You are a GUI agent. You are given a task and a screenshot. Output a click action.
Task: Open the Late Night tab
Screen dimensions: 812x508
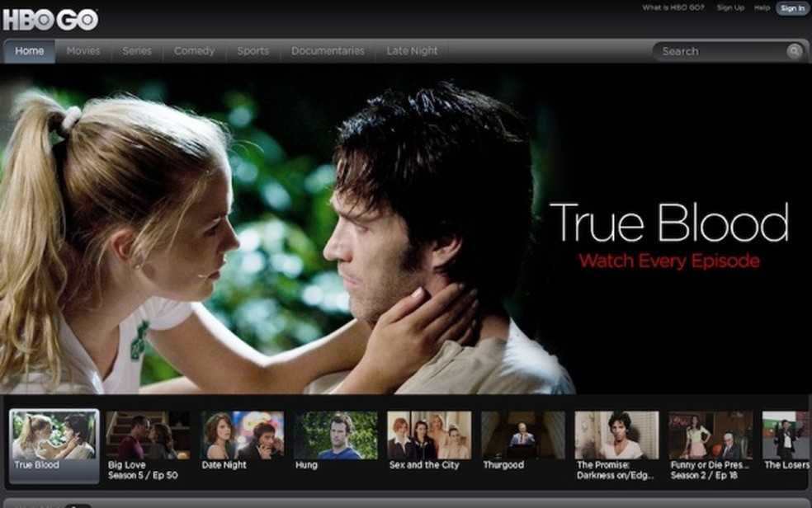click(411, 50)
